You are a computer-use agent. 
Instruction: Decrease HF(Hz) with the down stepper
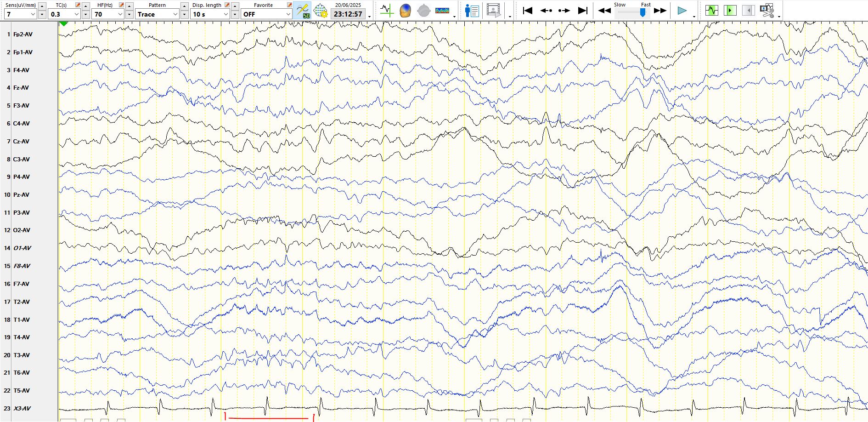point(130,14)
